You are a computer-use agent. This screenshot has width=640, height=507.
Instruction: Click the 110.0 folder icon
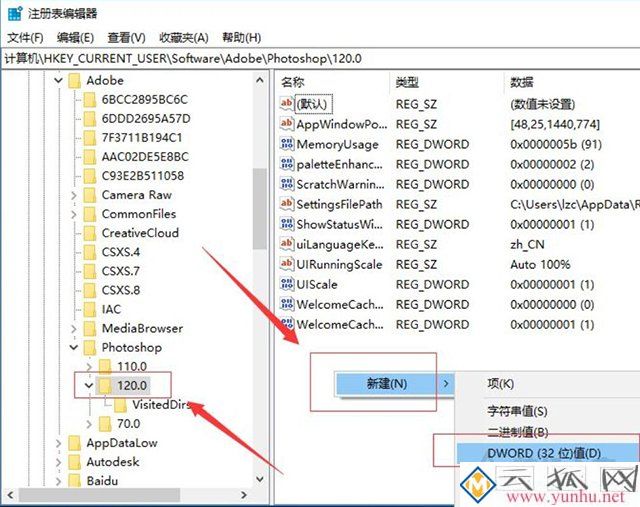point(105,366)
